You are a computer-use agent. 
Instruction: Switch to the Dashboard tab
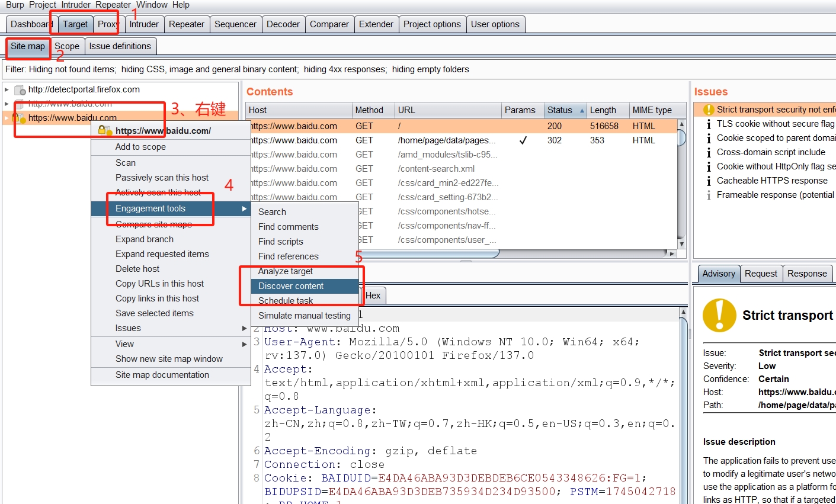[31, 24]
